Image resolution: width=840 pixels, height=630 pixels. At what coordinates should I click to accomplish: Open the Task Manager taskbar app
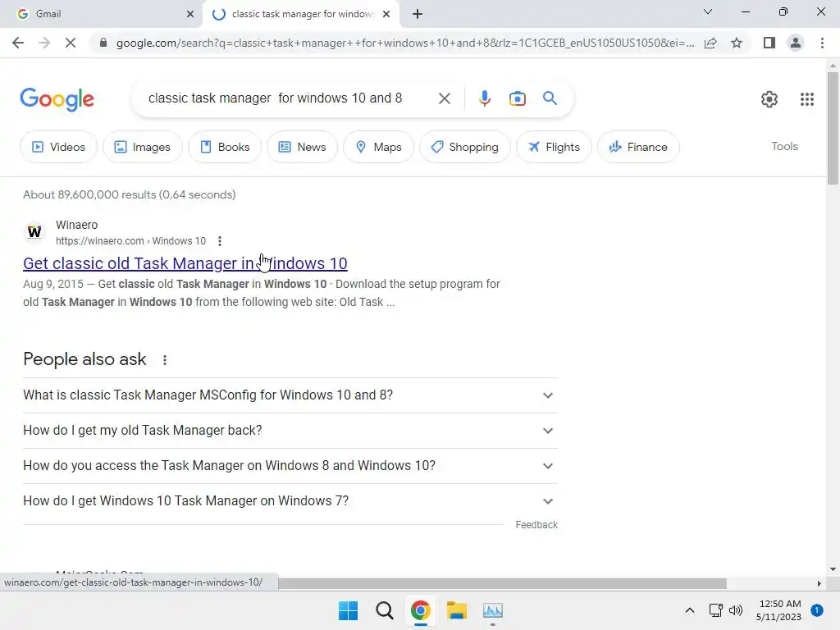(493, 610)
